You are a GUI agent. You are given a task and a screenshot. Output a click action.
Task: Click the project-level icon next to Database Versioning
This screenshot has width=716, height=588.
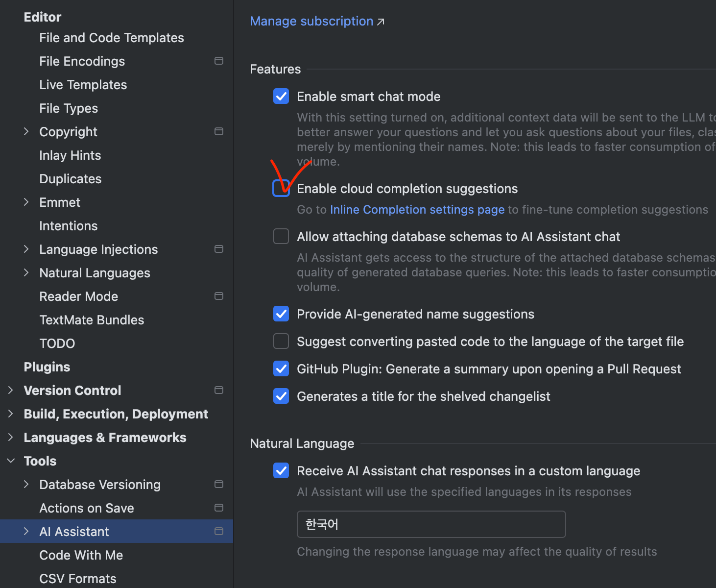[x=219, y=484]
